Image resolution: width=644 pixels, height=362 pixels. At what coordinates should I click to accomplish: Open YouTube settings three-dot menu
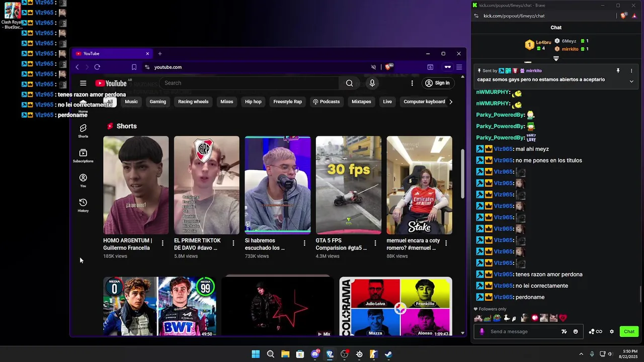[412, 83]
